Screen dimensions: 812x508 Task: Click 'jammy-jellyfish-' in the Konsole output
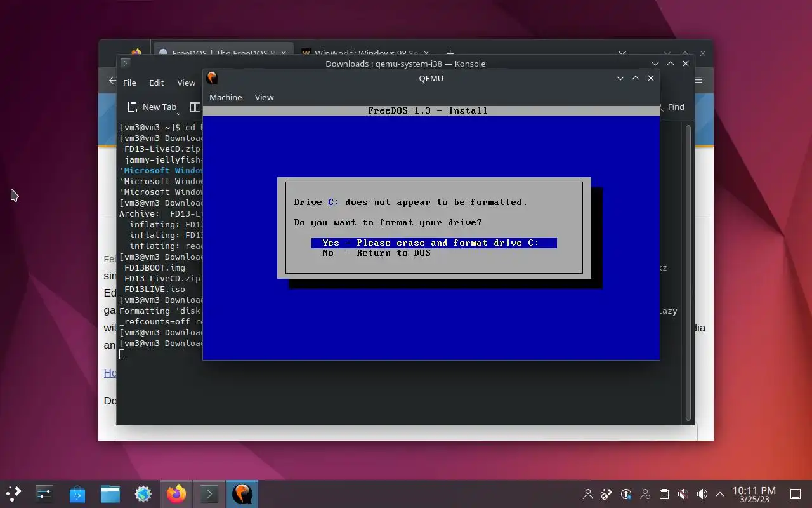[x=163, y=159]
